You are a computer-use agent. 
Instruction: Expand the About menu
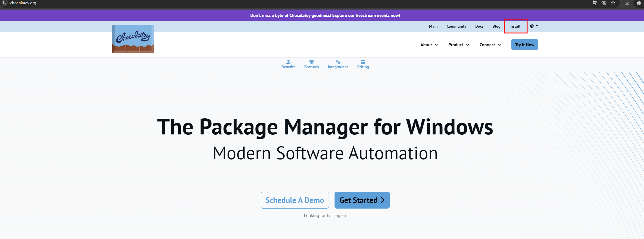[429, 45]
